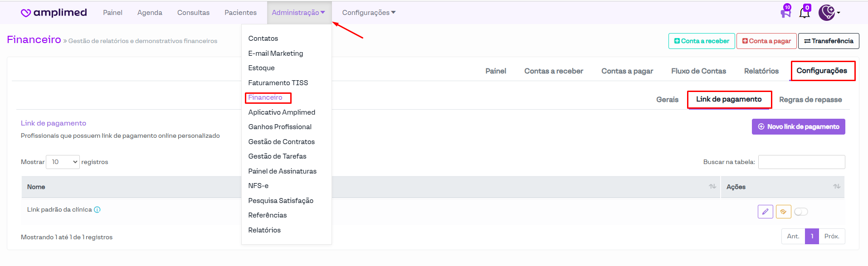868x266 pixels.
Task: Expand the Configurações top menu
Action: (368, 13)
